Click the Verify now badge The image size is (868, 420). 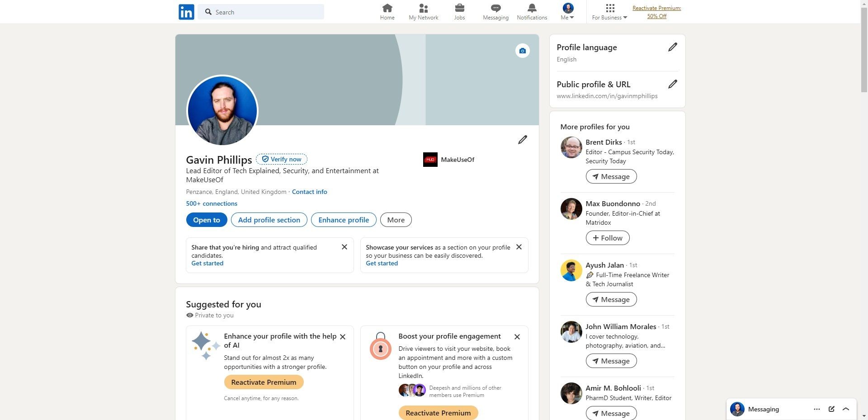(x=282, y=159)
